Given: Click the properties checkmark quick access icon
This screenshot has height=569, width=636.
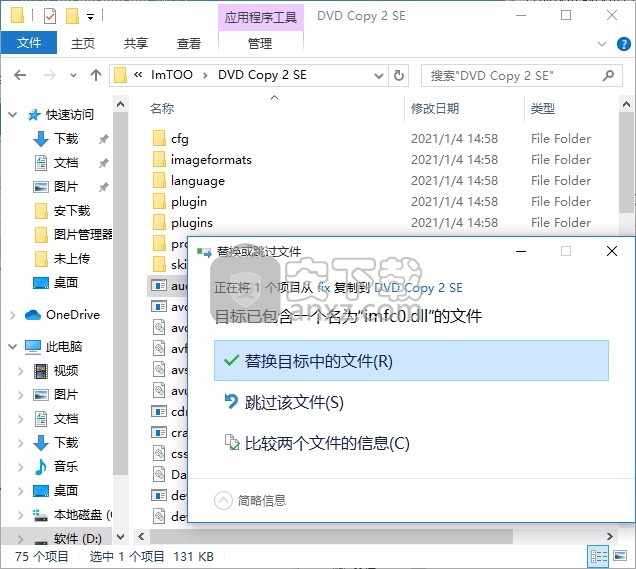Looking at the screenshot, I should pyautogui.click(x=50, y=16).
